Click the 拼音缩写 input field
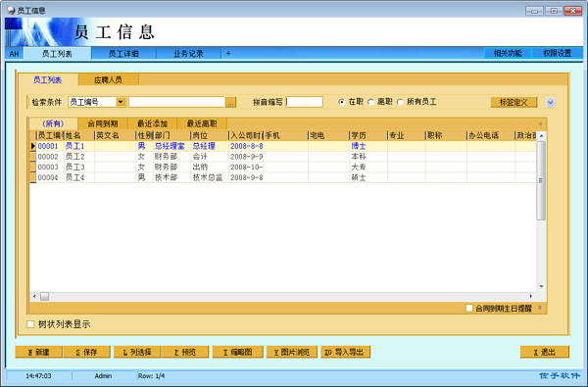 coord(304,102)
